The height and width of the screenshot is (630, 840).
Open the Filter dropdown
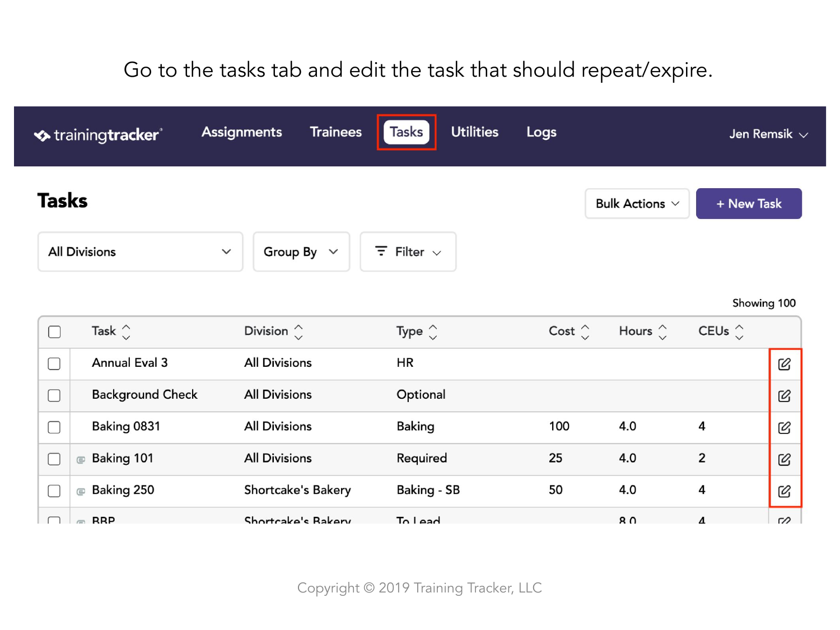click(x=408, y=252)
